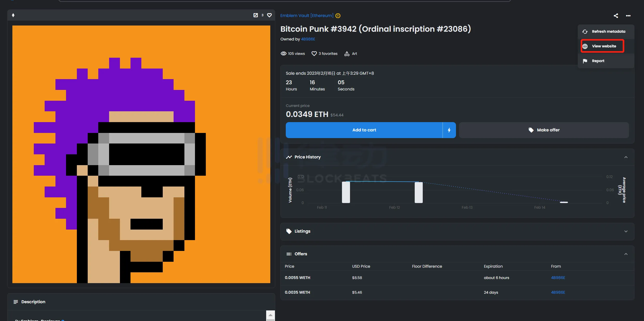Image resolution: width=644 pixels, height=321 pixels.
Task: Click the share icon
Action: point(616,16)
